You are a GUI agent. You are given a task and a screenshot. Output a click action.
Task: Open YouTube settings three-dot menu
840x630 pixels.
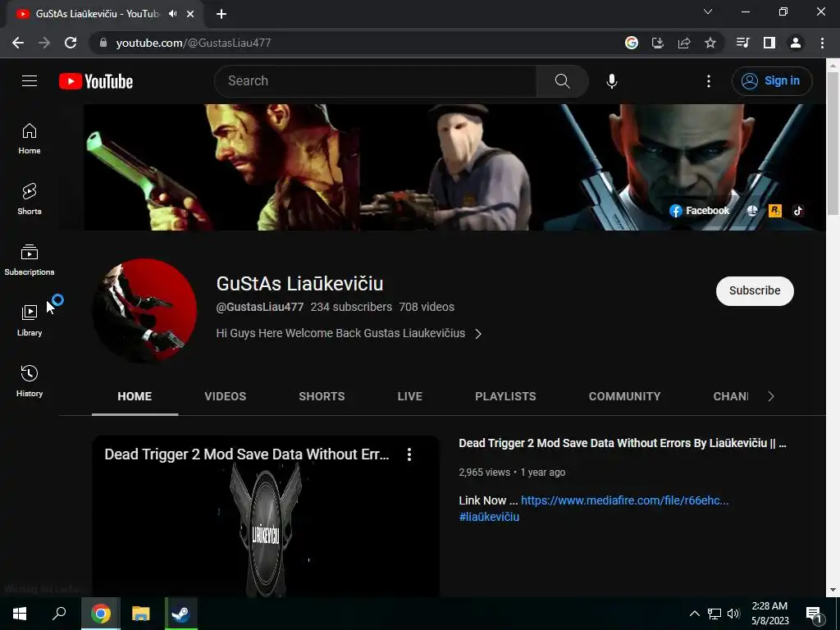(709, 81)
